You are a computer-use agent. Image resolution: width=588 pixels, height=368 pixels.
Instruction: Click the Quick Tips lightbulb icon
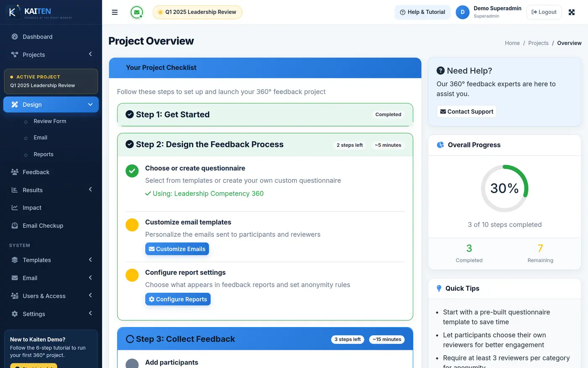point(439,288)
